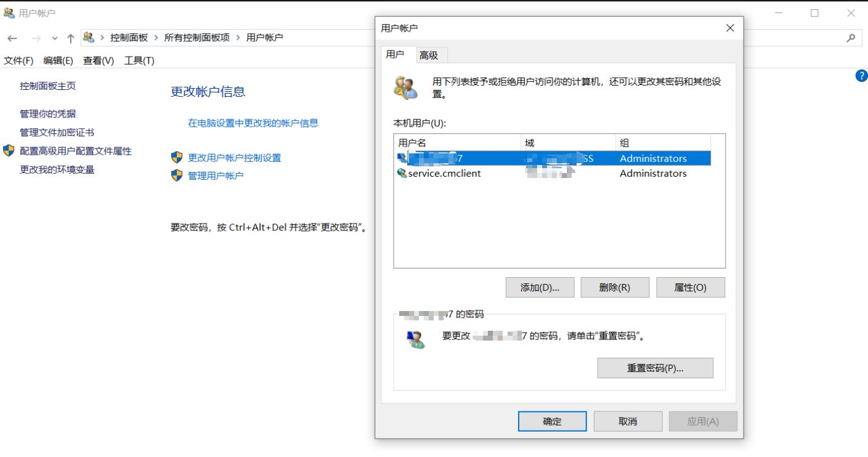Click the up arrow to go to parent folder
The width and height of the screenshot is (868, 457).
[71, 38]
